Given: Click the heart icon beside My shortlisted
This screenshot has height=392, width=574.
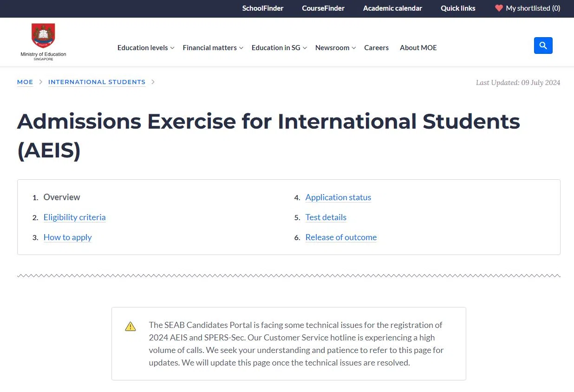Looking at the screenshot, I should (x=499, y=8).
